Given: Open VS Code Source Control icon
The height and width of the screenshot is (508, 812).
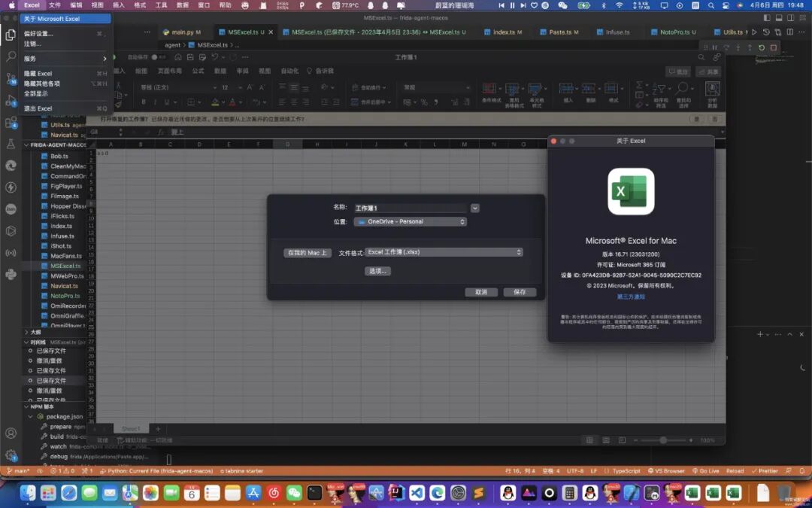Looking at the screenshot, I should click(11, 79).
